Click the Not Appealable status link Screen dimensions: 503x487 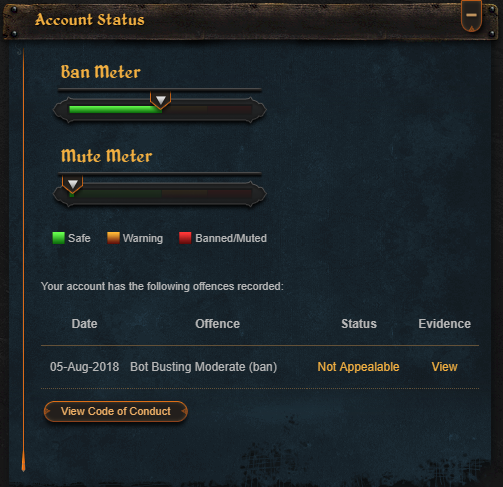click(x=358, y=367)
